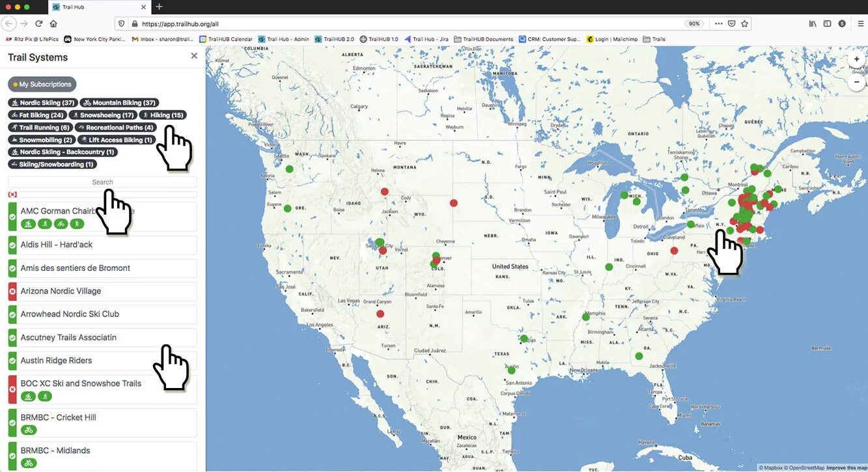Toggle the Nordic Skiing (37) filter
This screenshot has width=868, height=472.
pos(43,103)
